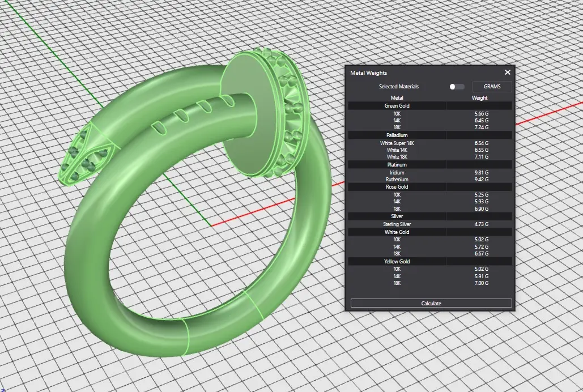Image resolution: width=583 pixels, height=392 pixels.
Task: Select the Yellow Gold group row
Action: point(430,262)
